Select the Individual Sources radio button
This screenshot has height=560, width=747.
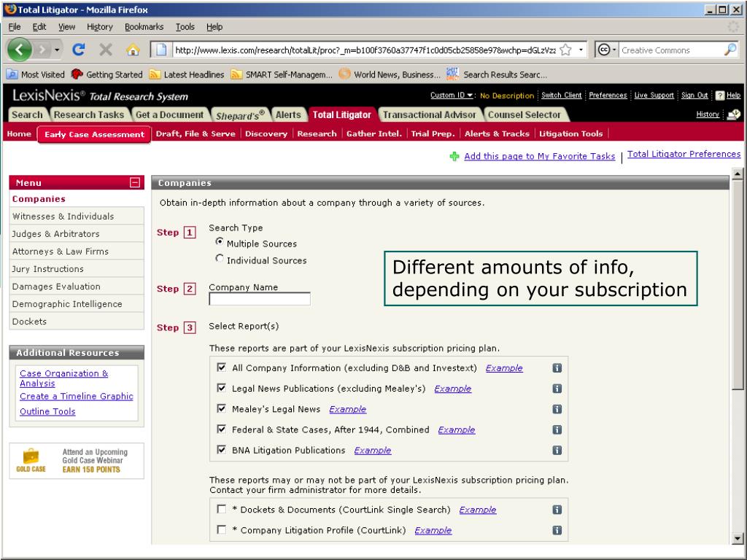pyautogui.click(x=219, y=259)
